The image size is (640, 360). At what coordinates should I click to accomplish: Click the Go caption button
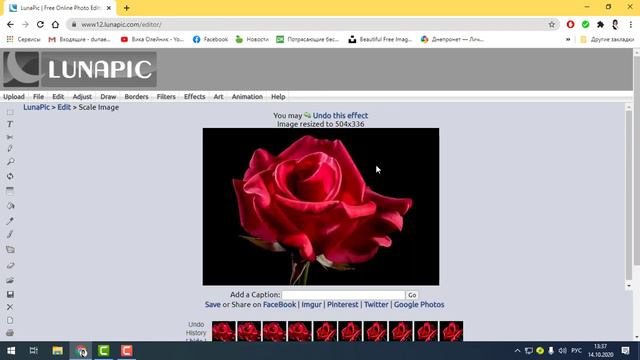[412, 295]
